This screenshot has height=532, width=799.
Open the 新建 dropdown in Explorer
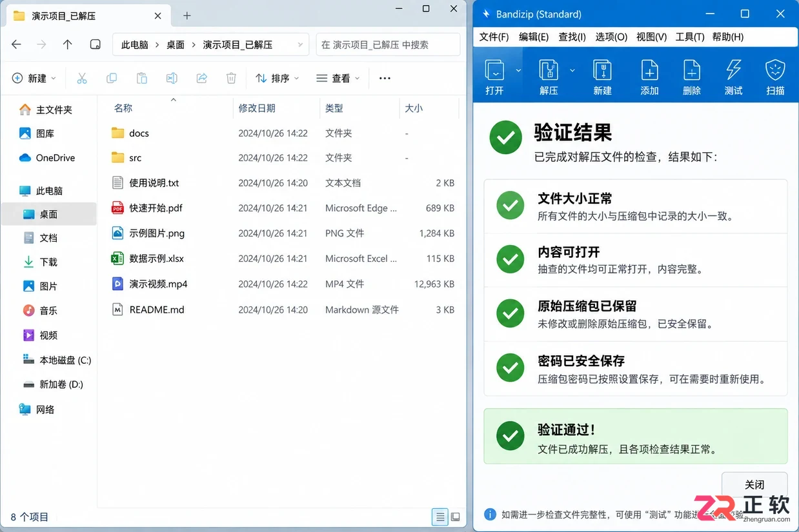point(34,78)
